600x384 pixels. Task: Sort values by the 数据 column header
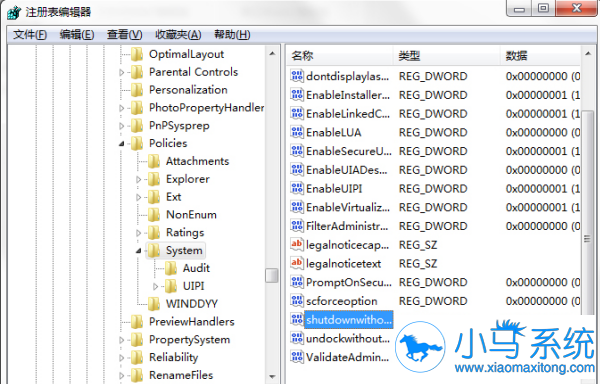click(x=540, y=56)
